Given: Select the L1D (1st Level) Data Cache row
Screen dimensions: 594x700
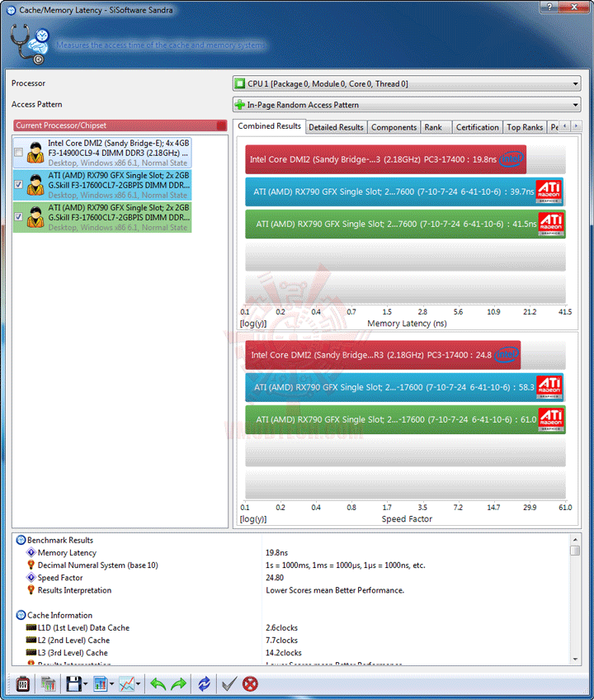Looking at the screenshot, I should pyautogui.click(x=292, y=627).
